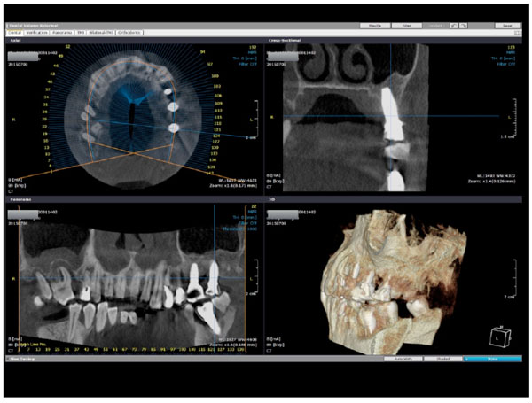Click the 3D bone rendering image
The width and height of the screenshot is (532, 403).
394,282
